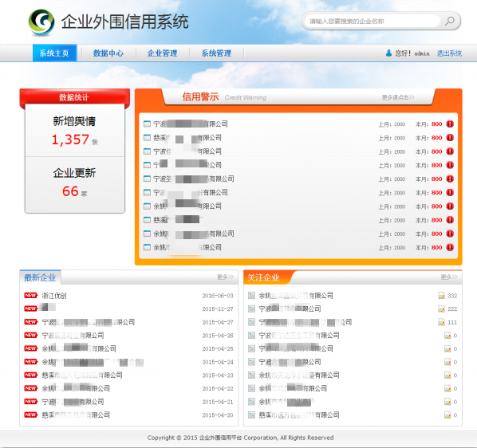The width and height of the screenshot is (477, 448).
Task: Click NEW badge for 宁波晨德鞋业有限公司
Action: click(x=31, y=336)
